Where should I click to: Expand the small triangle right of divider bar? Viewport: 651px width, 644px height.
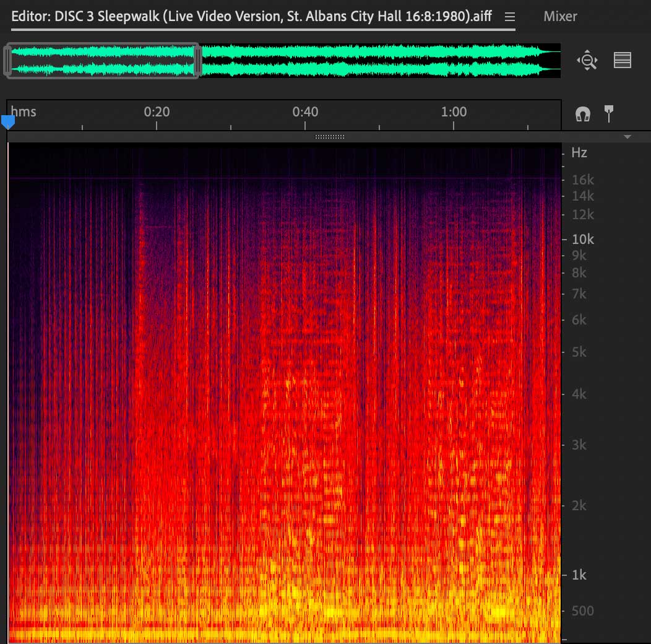(x=627, y=137)
